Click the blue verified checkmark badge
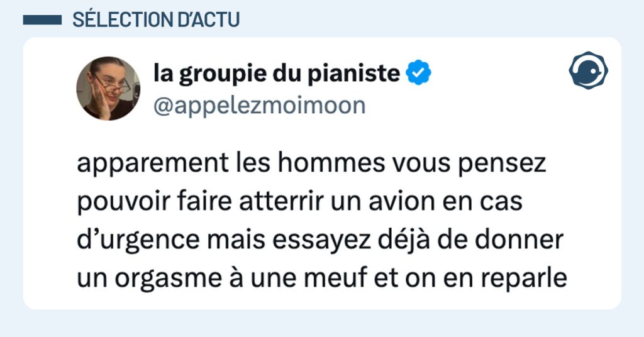644x337 pixels. pyautogui.click(x=418, y=74)
